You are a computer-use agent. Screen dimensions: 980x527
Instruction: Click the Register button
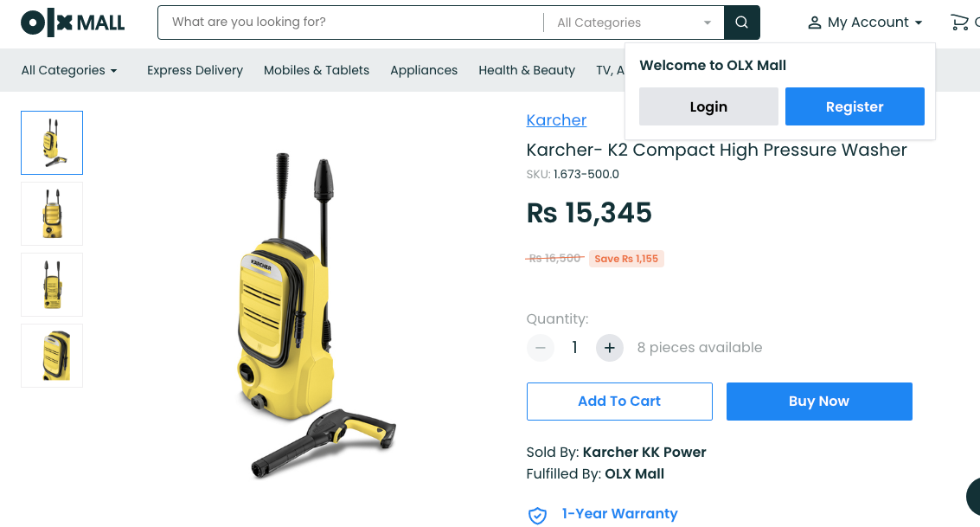click(855, 106)
